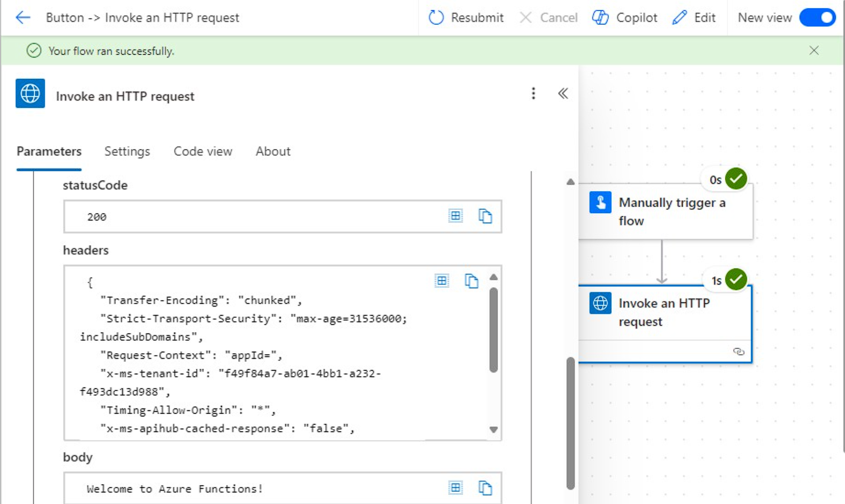Copy the headers JSON to clipboard
Viewport: 845px width, 504px height.
(x=471, y=281)
